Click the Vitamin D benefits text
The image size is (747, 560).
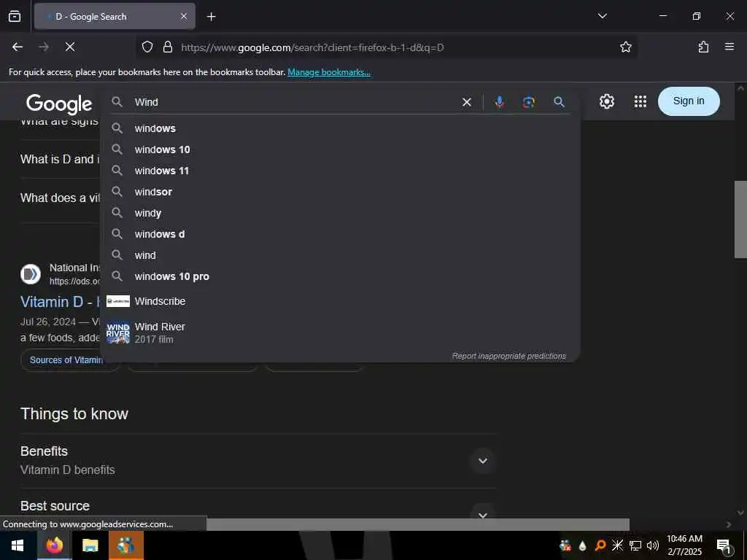pos(68,470)
